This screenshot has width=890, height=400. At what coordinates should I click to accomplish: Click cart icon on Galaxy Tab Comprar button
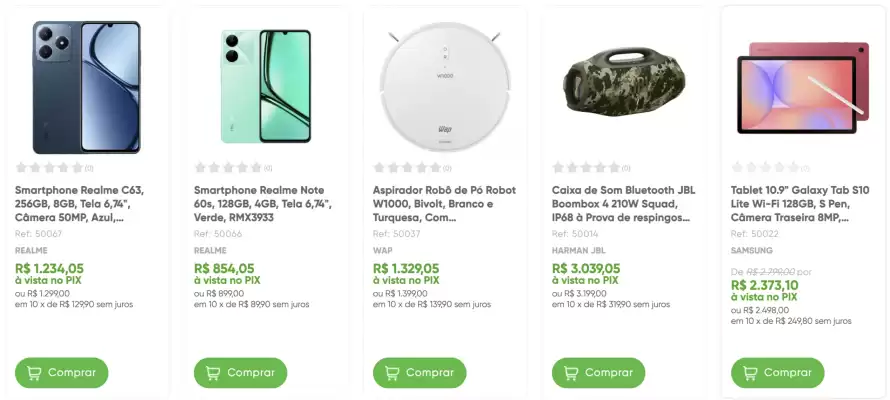[x=751, y=373]
